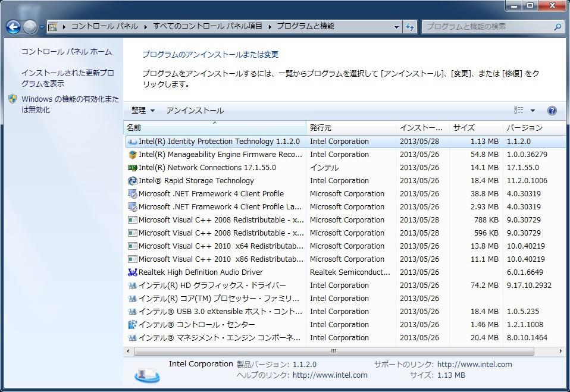Screen dimensions: 570x392
Task: Open Windows の機能の有効化または無効化 link
Action: tap(70, 104)
